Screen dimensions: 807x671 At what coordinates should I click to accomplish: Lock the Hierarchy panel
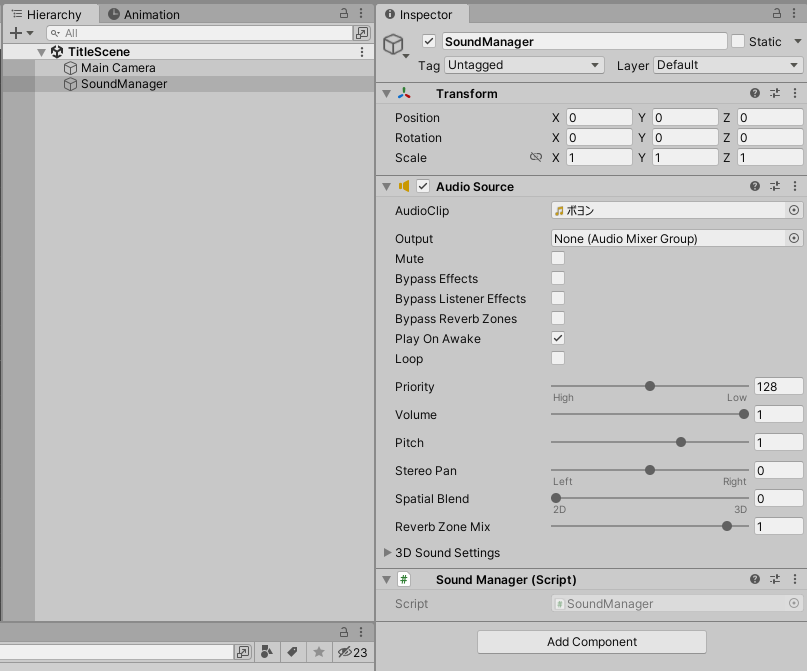(x=344, y=13)
